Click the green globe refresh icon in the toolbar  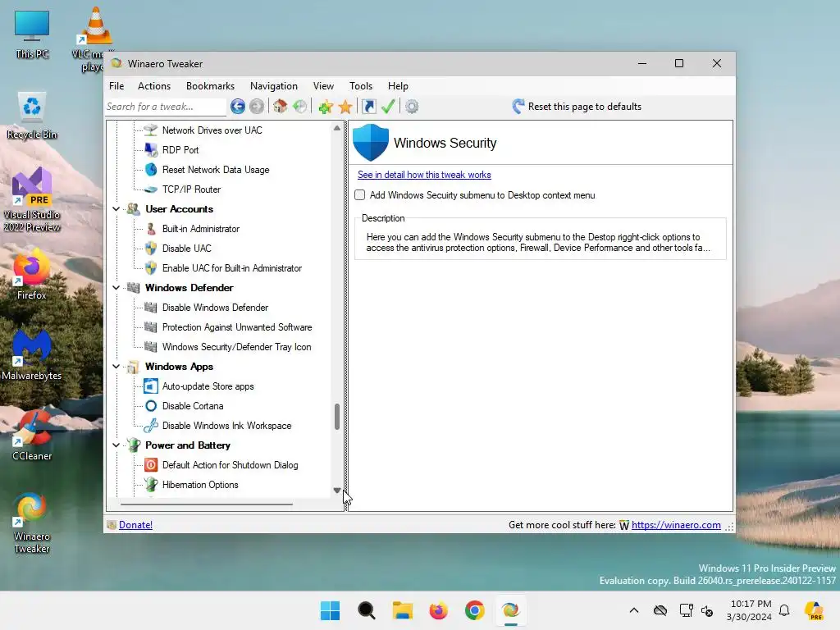[300, 107]
